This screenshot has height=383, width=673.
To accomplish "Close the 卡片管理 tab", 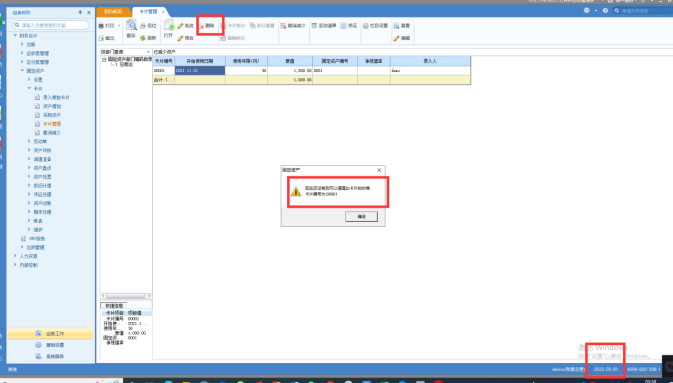I will (x=163, y=12).
